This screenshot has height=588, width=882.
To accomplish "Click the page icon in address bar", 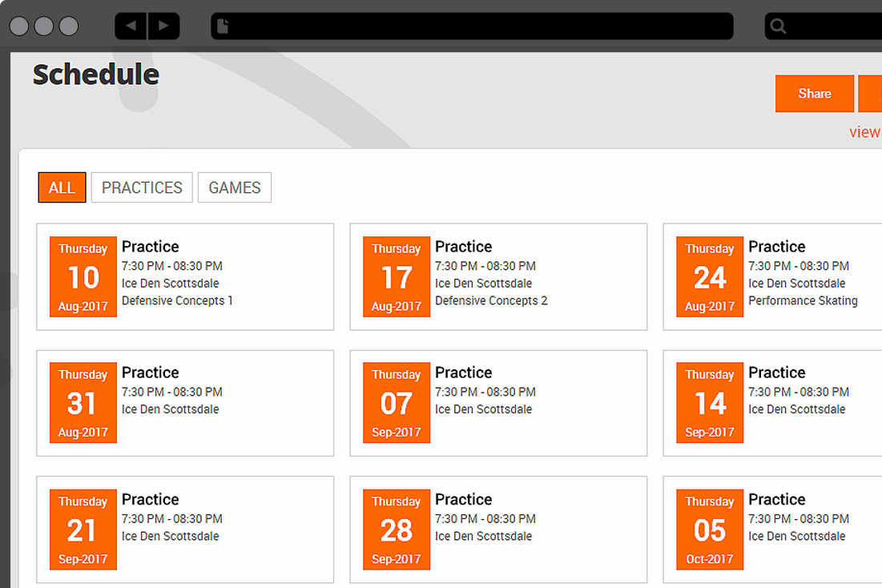I will tap(224, 26).
